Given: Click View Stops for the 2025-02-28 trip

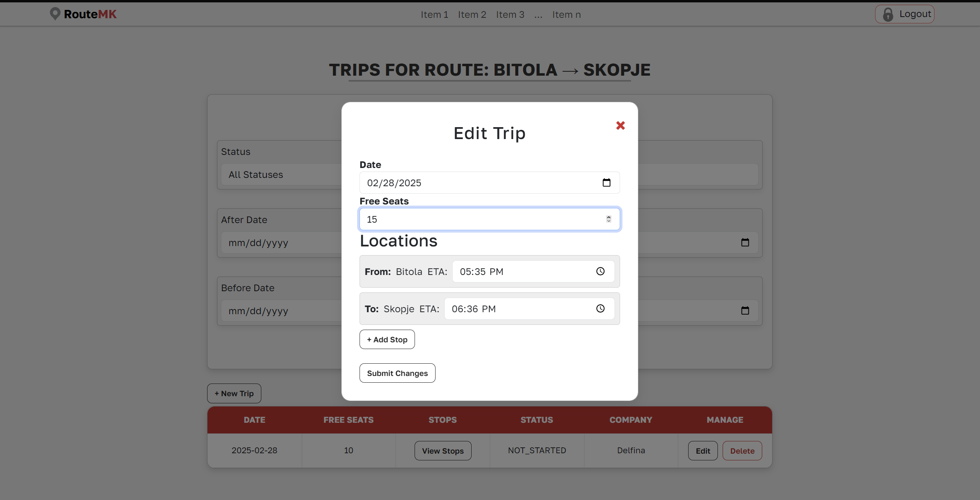Looking at the screenshot, I should [x=443, y=451].
